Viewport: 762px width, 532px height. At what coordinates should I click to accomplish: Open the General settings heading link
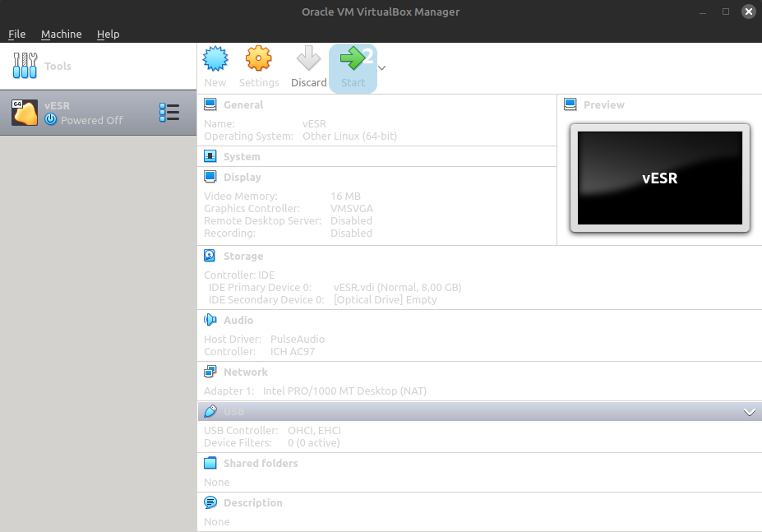click(243, 105)
